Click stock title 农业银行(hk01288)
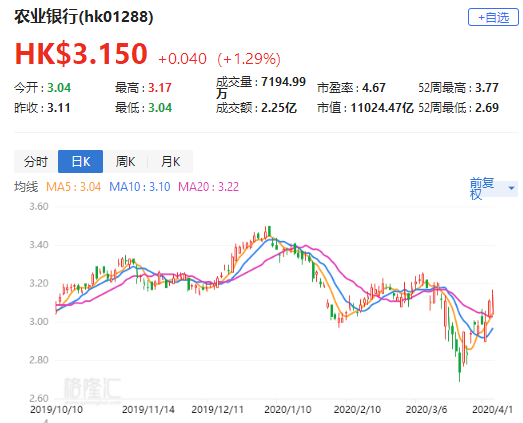Image resolution: width=523 pixels, height=423 pixels. tap(84, 17)
